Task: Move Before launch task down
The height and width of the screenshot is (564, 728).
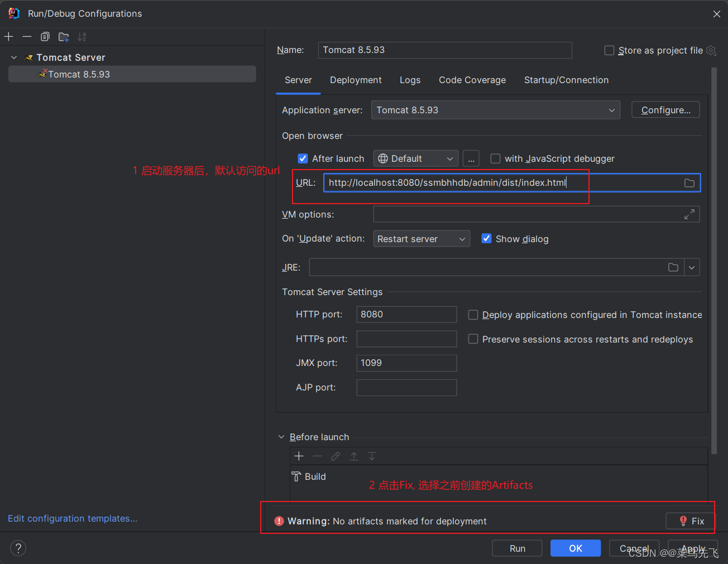Action: [x=372, y=456]
